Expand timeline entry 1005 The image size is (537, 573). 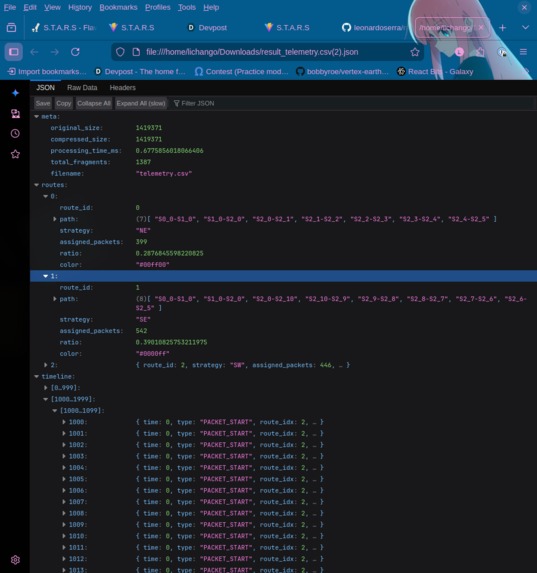(64, 479)
